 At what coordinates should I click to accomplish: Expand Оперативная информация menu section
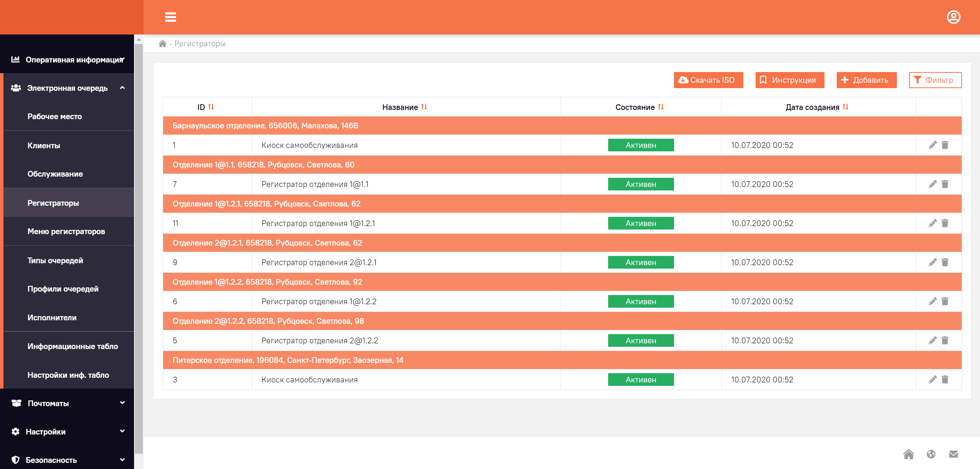[67, 59]
